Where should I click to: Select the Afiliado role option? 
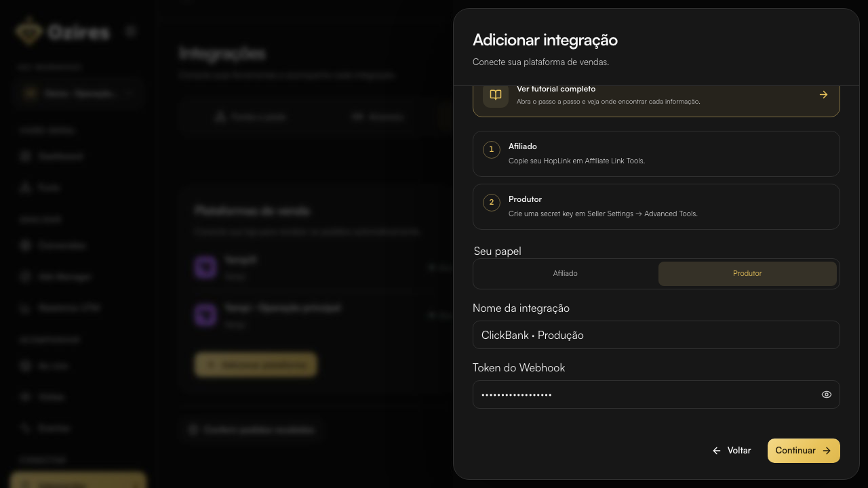click(x=566, y=274)
